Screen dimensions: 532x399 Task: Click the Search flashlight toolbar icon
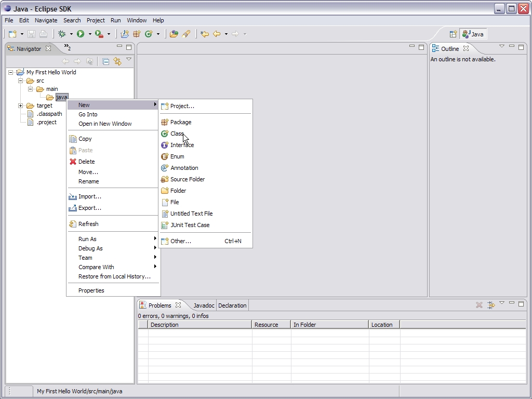click(x=186, y=34)
